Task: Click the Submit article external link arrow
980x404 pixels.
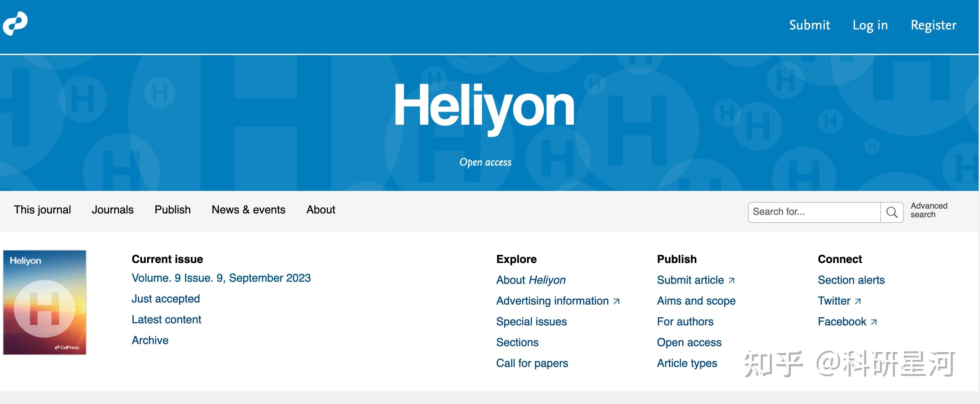Action: click(732, 280)
